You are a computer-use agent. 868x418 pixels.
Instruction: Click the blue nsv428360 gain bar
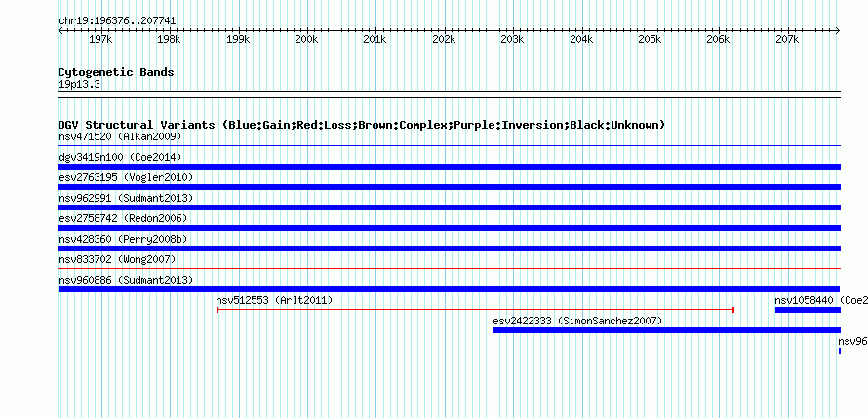click(449, 248)
